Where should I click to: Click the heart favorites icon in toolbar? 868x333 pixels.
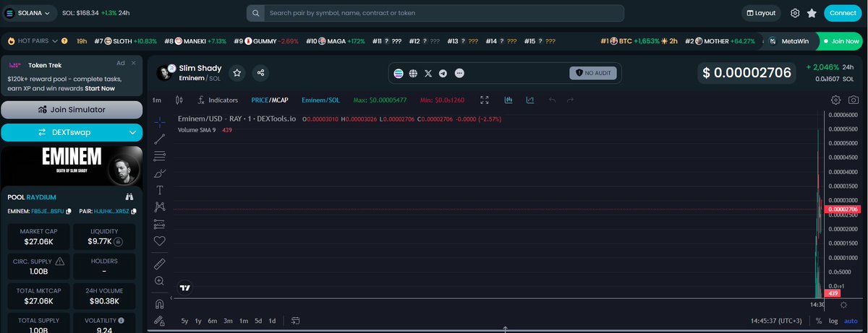tap(160, 241)
